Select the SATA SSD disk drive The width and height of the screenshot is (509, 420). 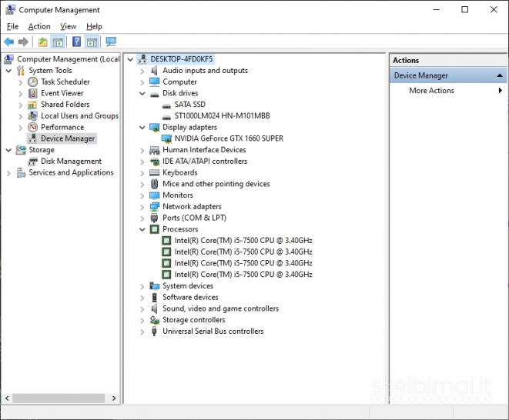point(190,105)
